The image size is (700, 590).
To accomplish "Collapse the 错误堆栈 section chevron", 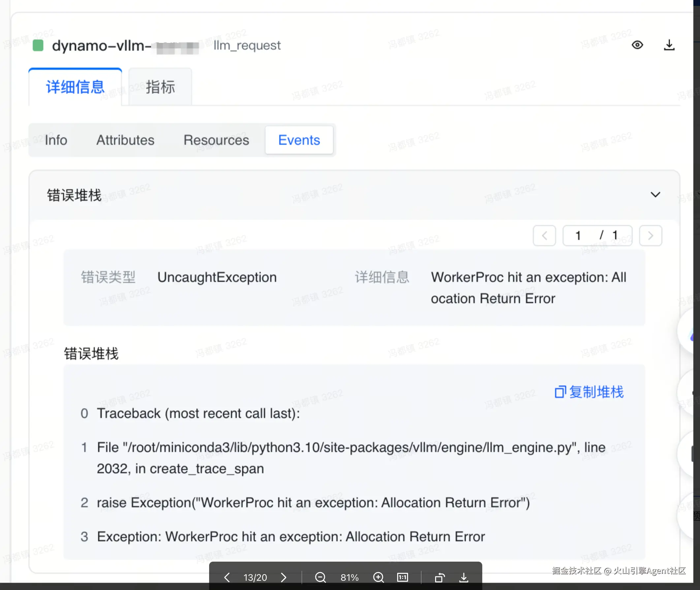I will (655, 195).
